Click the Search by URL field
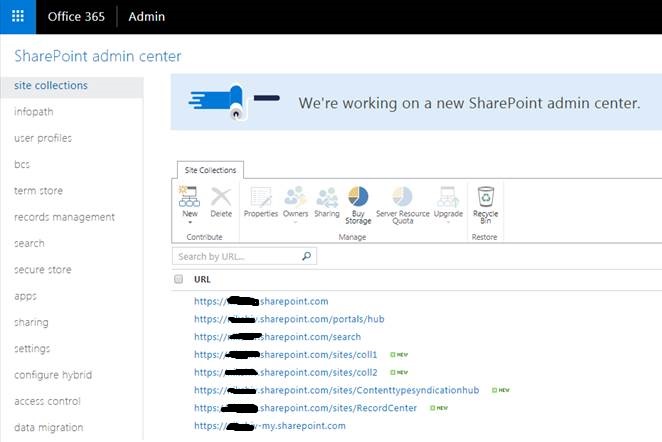This screenshot has height=442, width=662. 244,256
